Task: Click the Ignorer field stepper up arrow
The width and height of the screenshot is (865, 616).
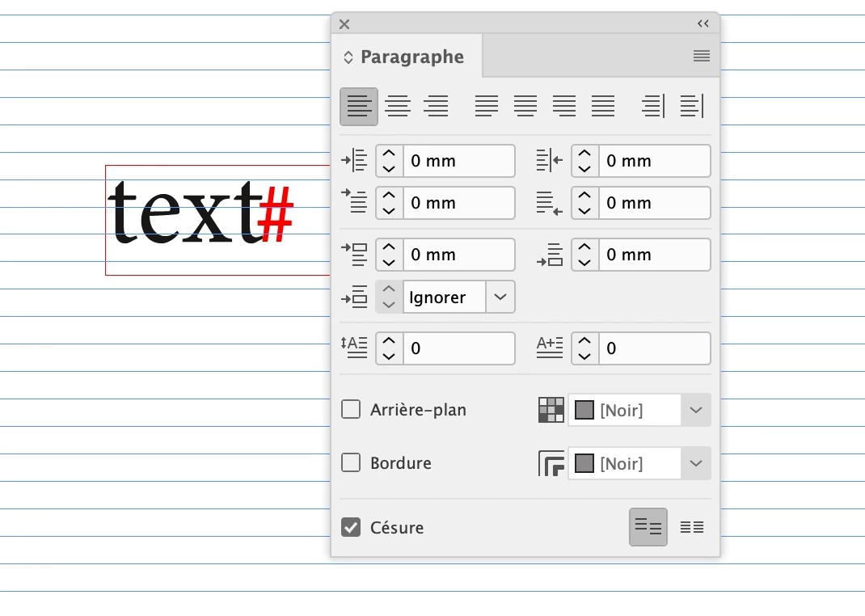Action: (389, 289)
